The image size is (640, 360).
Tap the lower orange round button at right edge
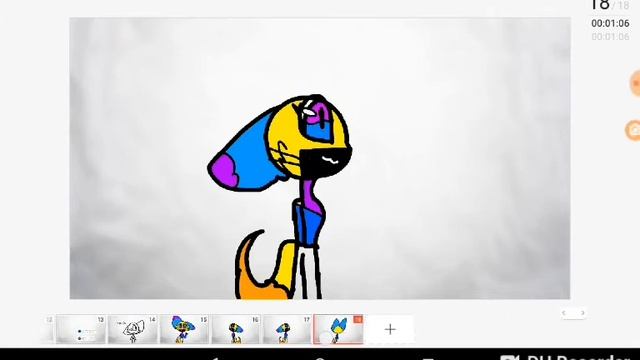coord(634,130)
